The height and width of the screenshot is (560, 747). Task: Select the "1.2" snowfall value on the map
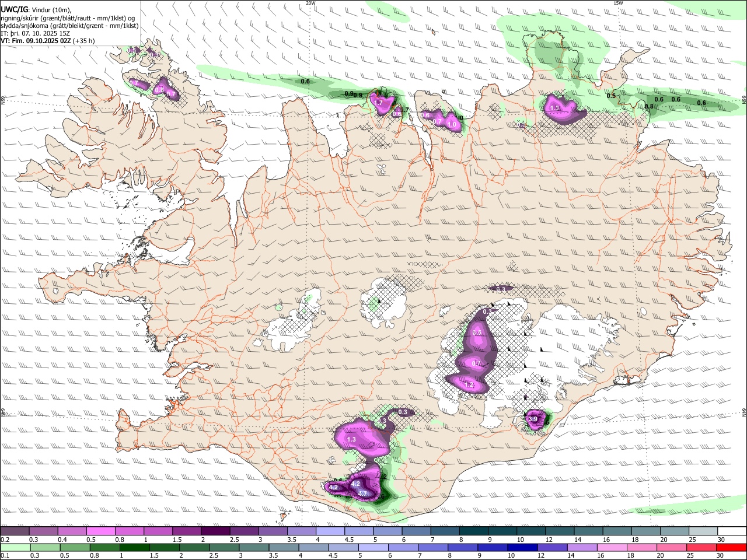tap(469, 385)
